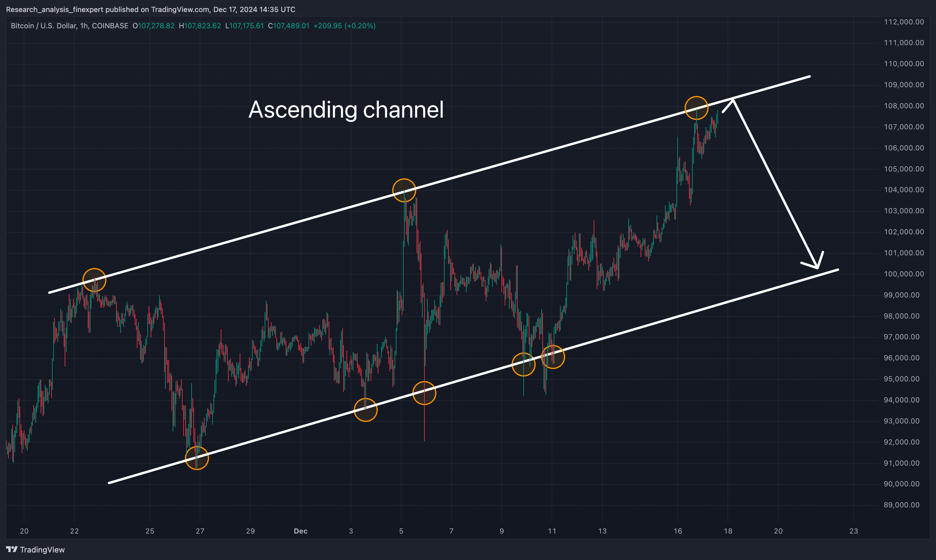Click the 91,000.00 price axis label
936x560 pixels.
(x=902, y=463)
